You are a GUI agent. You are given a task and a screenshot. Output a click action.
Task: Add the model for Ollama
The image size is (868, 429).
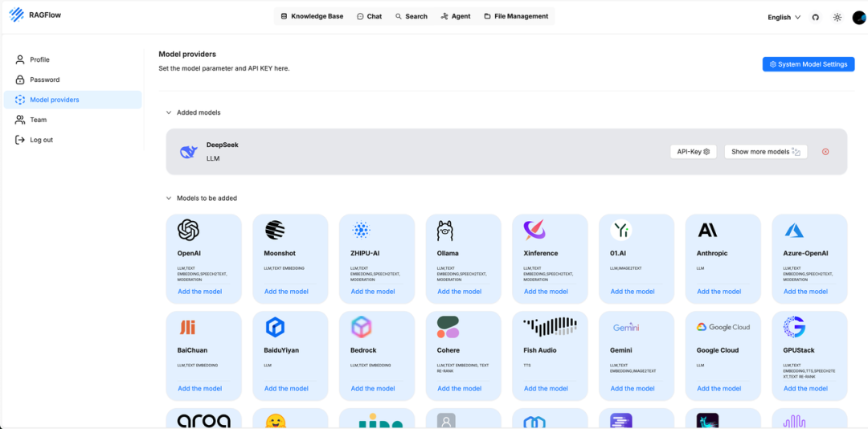(x=460, y=291)
